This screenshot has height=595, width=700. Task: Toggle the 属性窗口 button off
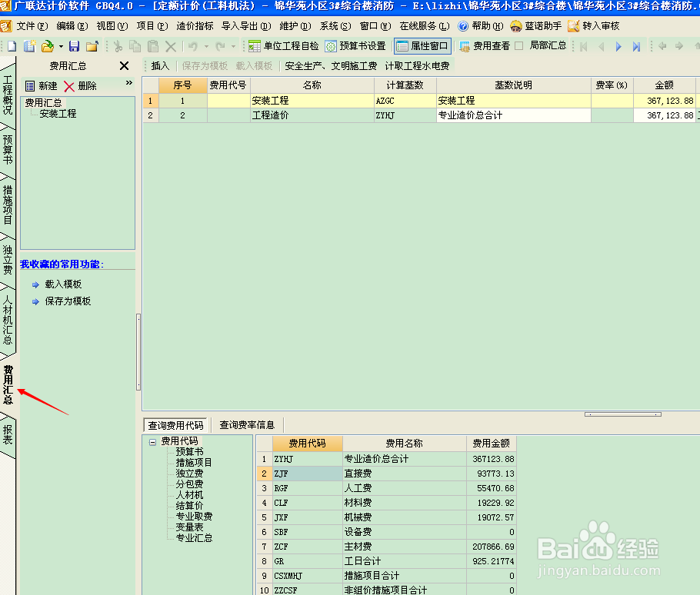click(422, 45)
